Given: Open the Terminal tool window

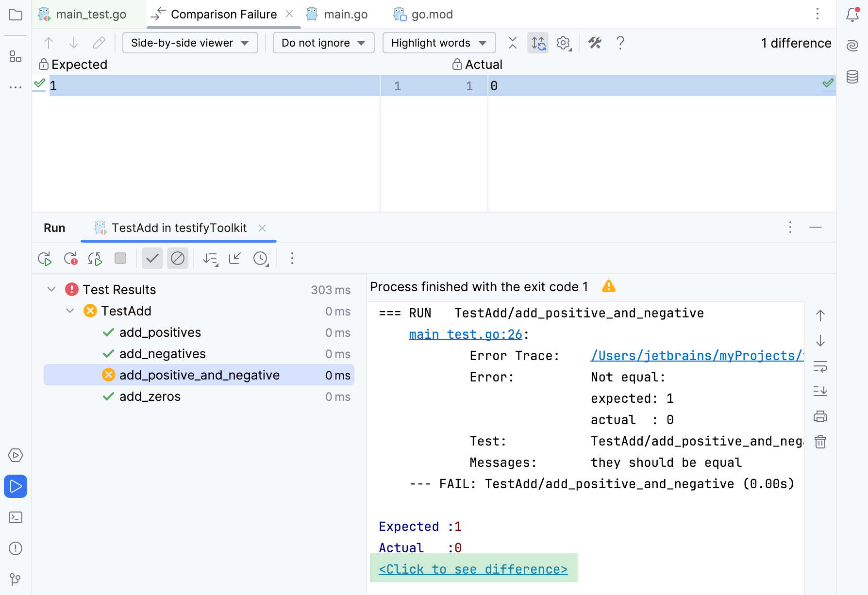Looking at the screenshot, I should (x=16, y=517).
